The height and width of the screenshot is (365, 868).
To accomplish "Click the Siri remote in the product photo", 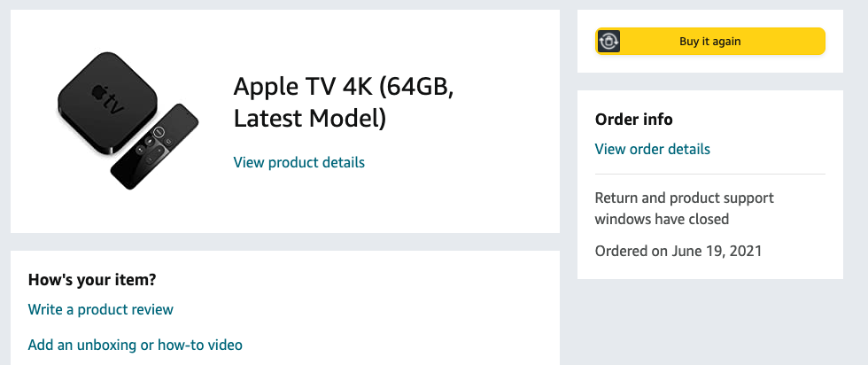I will 154,147.
